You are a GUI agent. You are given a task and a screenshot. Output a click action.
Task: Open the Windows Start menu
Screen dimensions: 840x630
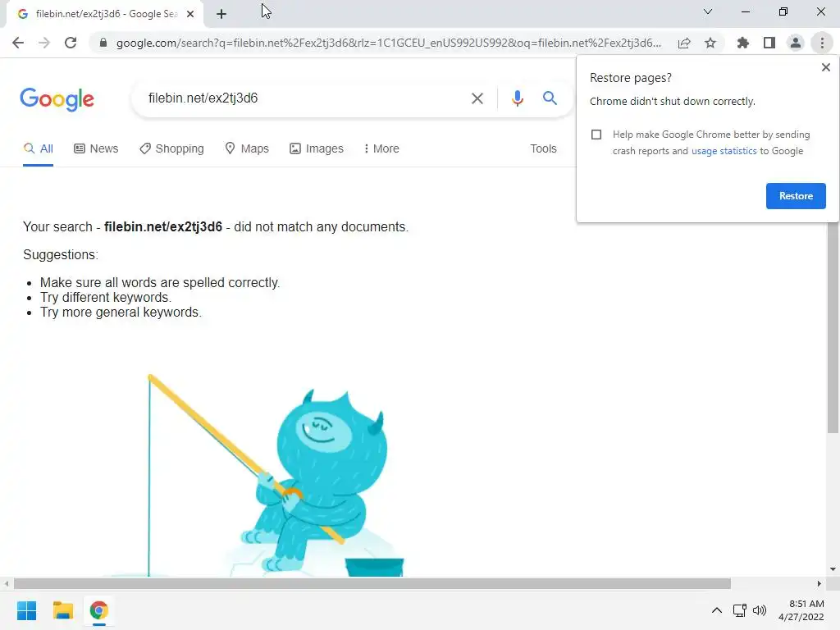[27, 610]
